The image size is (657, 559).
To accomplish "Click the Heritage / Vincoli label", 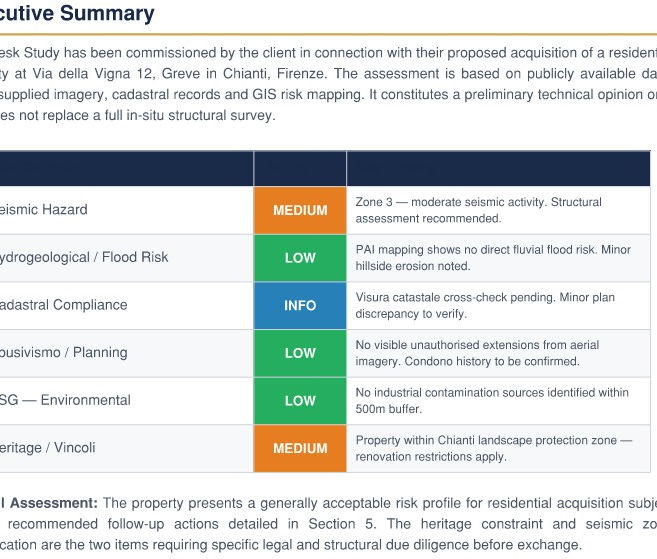I will pos(47,448).
